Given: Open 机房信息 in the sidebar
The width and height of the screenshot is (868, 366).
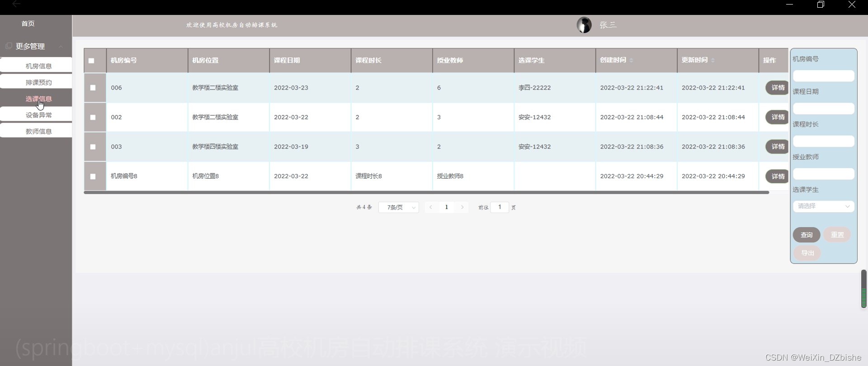Looking at the screenshot, I should coord(36,66).
